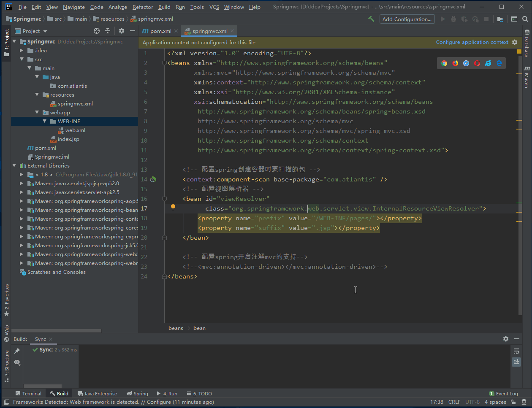Close the Sync tab in Build panel
This screenshot has width=532, height=408.
pos(51,339)
